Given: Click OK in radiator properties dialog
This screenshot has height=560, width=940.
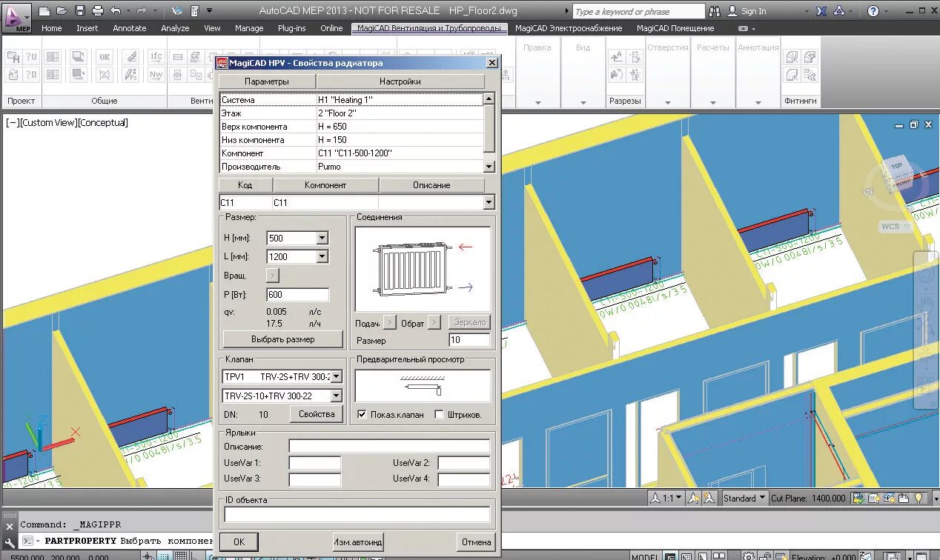Looking at the screenshot, I should pyautogui.click(x=239, y=542).
